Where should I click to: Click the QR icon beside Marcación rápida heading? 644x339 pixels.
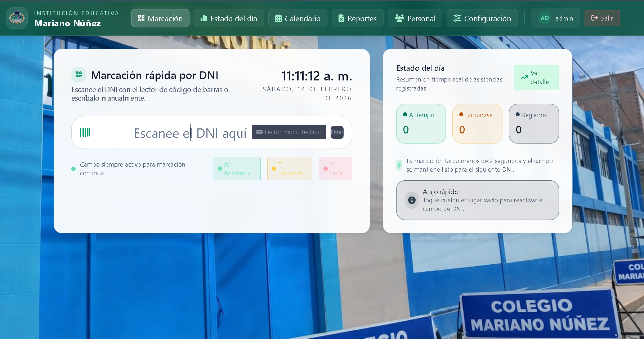coord(79,75)
